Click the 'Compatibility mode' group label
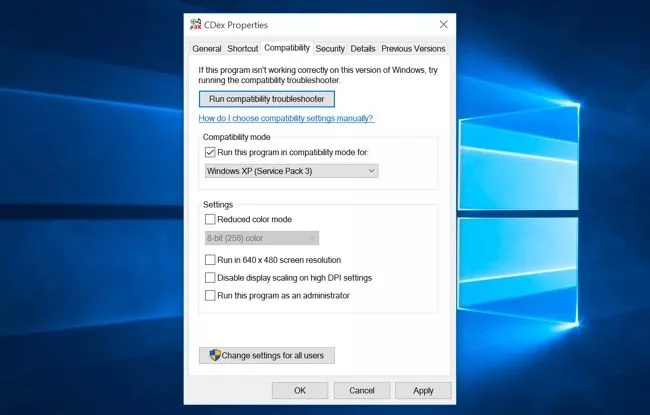Viewport: 650px width, 415px height. click(x=236, y=137)
